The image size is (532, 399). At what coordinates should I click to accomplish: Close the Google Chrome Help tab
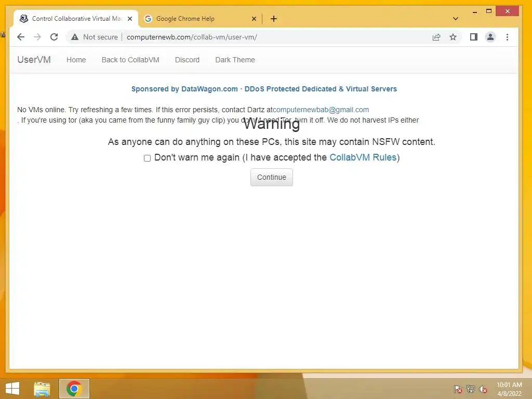point(254,19)
